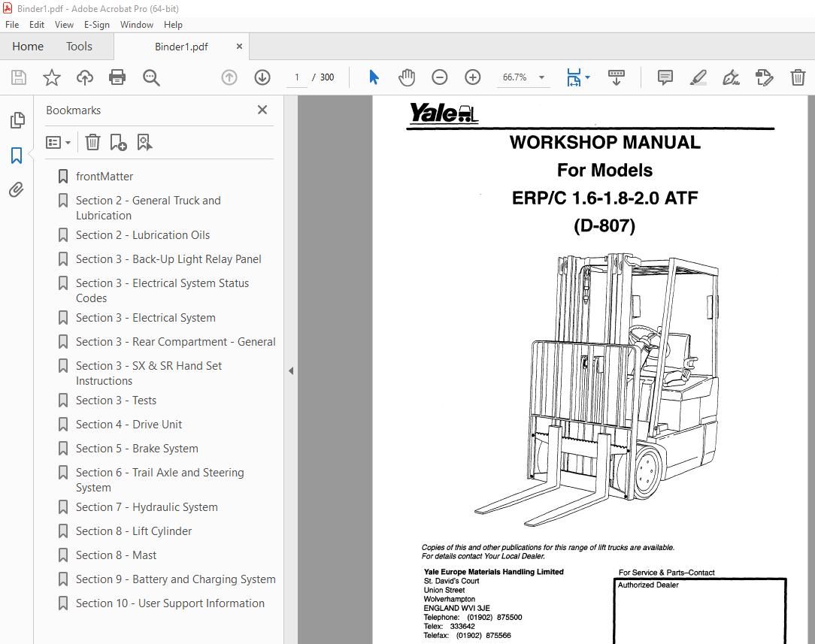The width and height of the screenshot is (815, 644).
Task: Click the forklift truck illustration
Action: tap(597, 389)
